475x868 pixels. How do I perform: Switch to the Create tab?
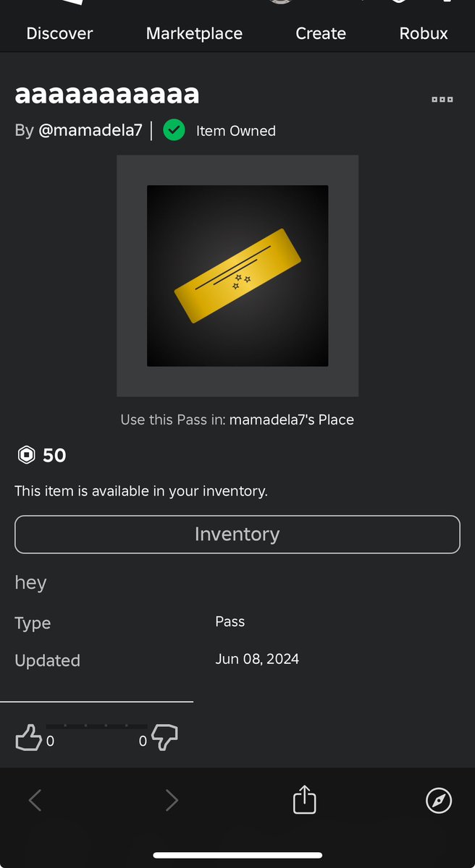point(321,33)
